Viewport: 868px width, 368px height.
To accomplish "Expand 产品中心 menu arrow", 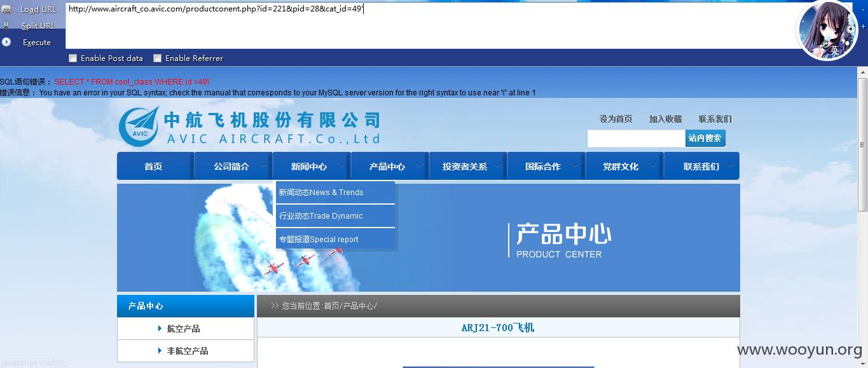I will 419,166.
